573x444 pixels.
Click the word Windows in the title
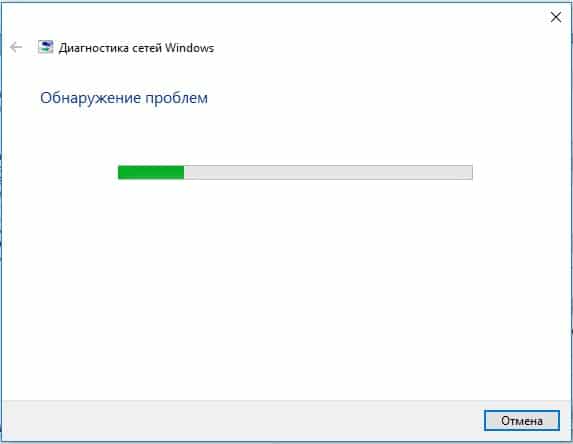[x=189, y=48]
